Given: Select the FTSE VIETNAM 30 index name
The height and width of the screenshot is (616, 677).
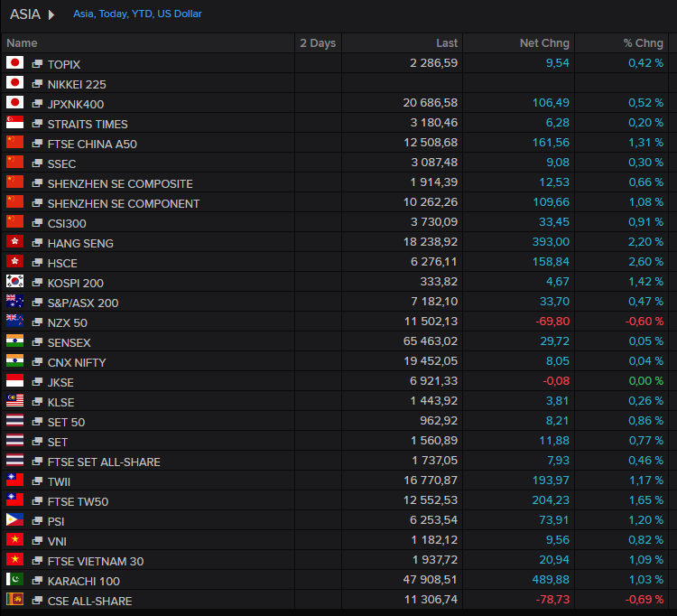Looking at the screenshot, I should [96, 562].
